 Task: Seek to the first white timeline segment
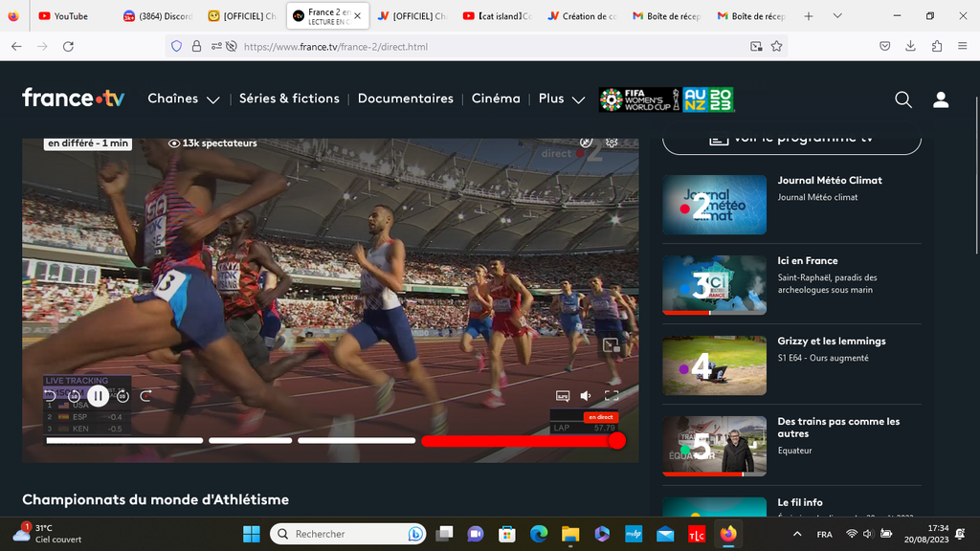[x=124, y=440]
